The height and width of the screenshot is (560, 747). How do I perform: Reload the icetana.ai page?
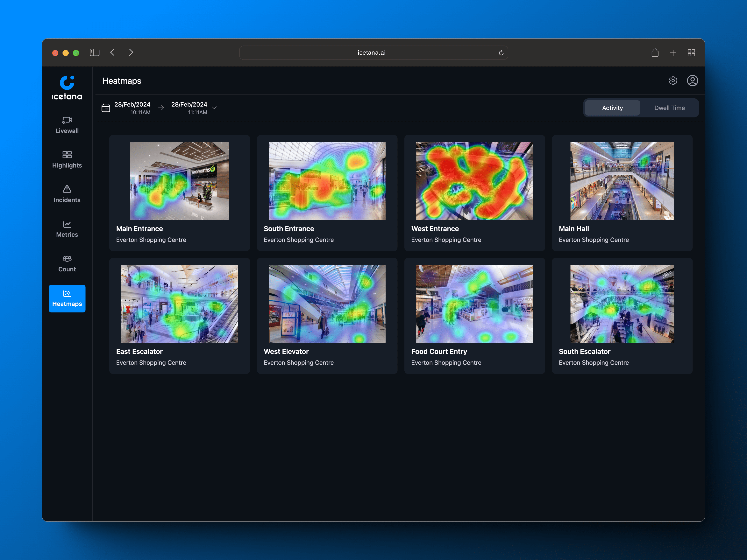501,53
